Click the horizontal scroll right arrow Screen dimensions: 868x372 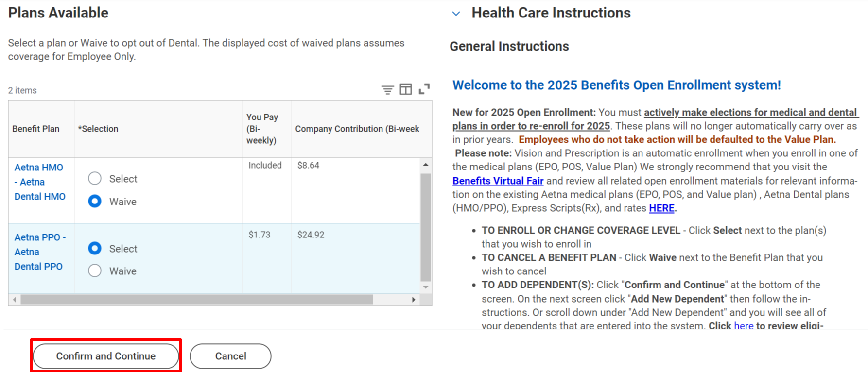tap(414, 300)
